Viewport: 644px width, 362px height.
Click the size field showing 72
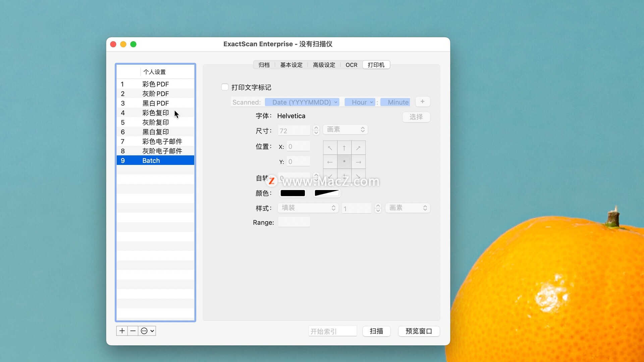[294, 130]
